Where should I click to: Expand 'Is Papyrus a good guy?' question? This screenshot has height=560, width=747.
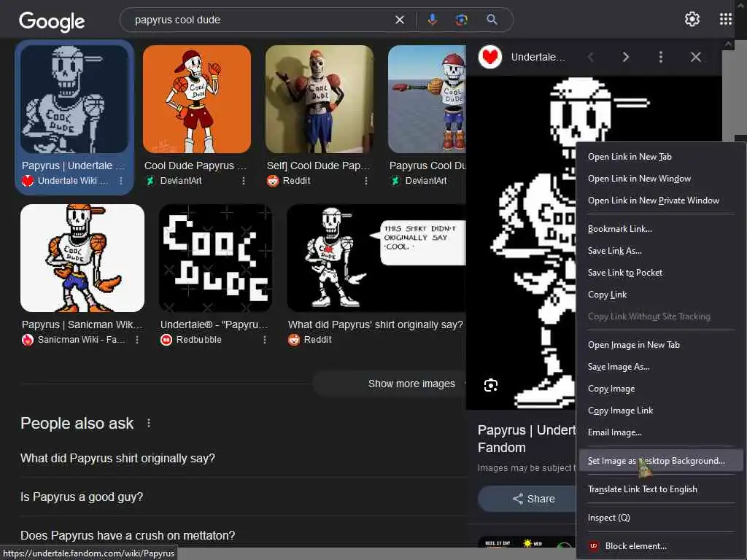[243, 497]
